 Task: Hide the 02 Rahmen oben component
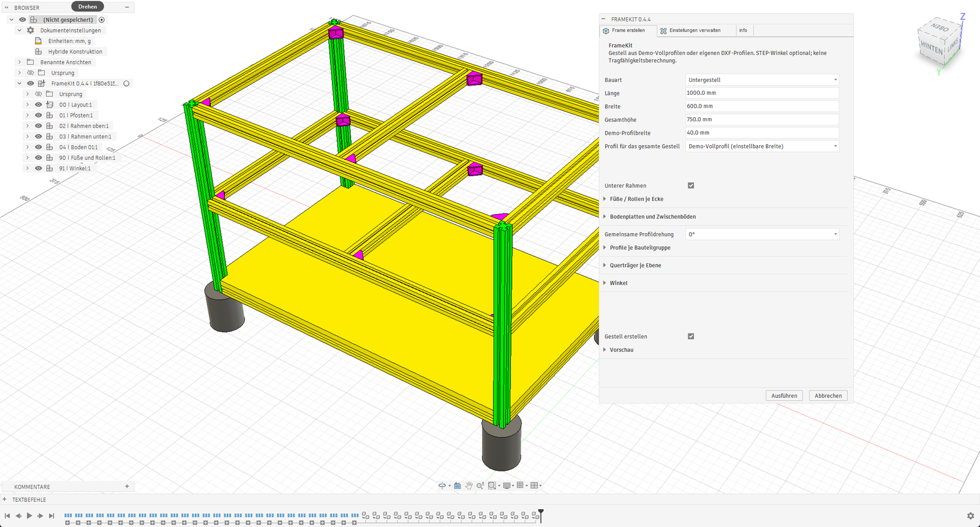39,125
